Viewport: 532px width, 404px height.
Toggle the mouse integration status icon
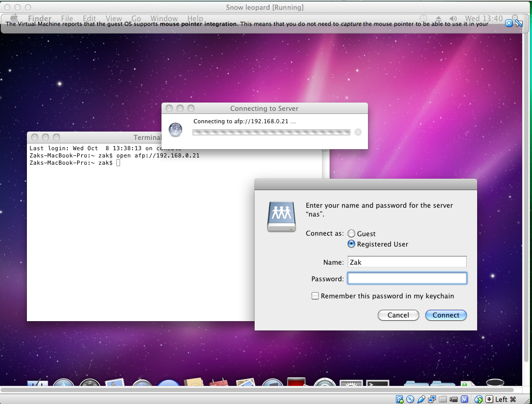pos(478,399)
